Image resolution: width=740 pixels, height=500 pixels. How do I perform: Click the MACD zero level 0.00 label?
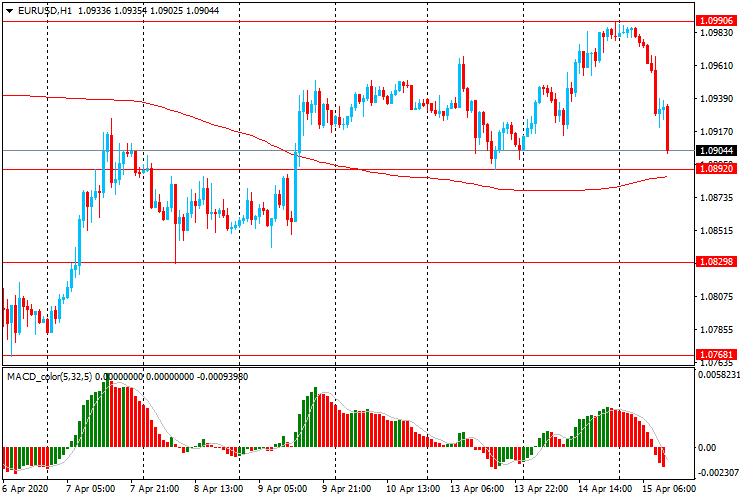tap(707, 448)
